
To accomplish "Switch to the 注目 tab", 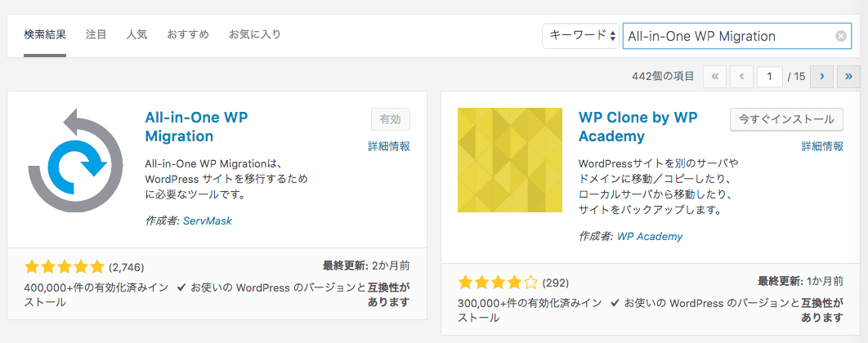I will tap(96, 34).
